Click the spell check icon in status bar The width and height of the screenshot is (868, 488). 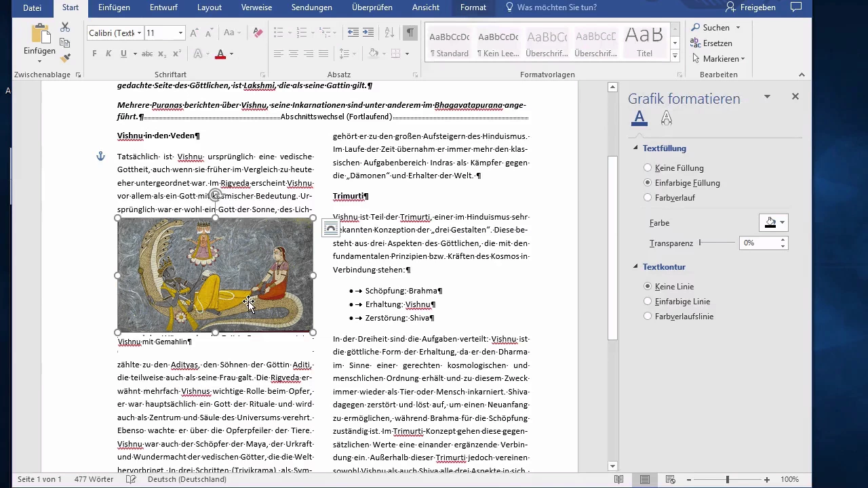[x=132, y=479]
